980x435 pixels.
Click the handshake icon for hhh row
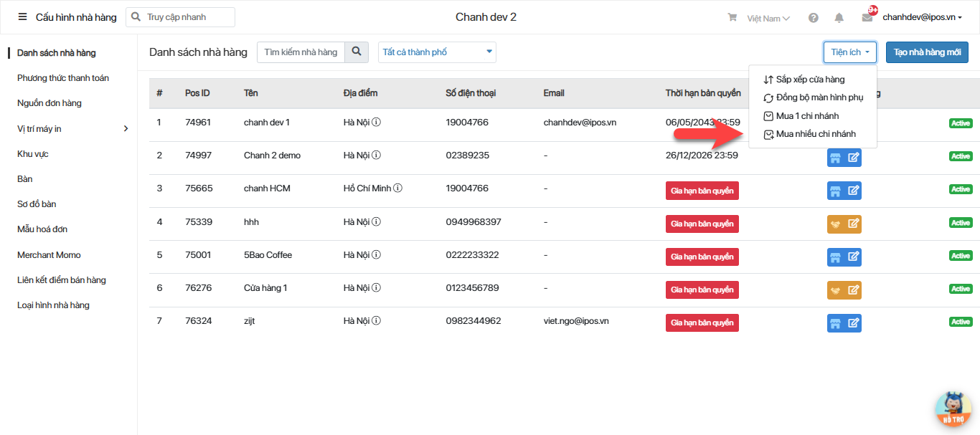coord(835,224)
